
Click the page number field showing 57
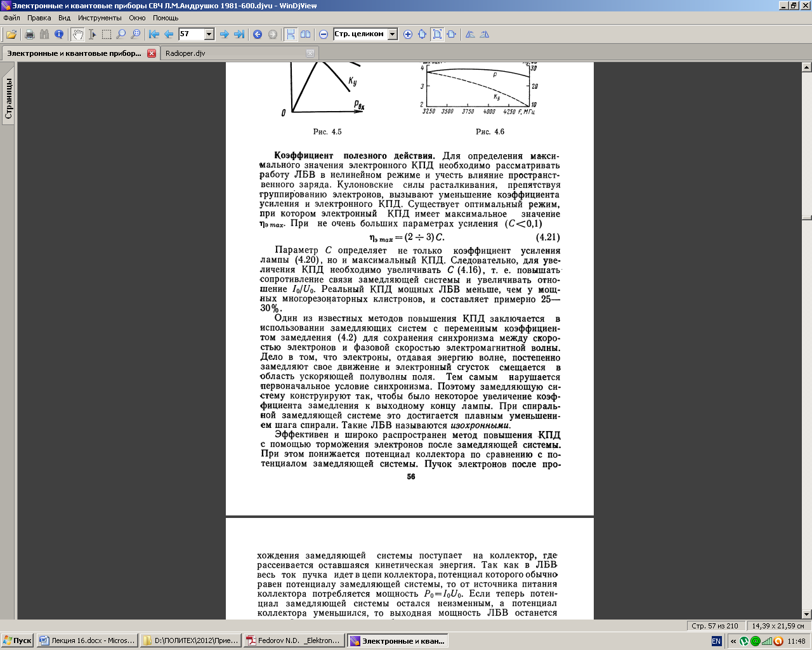click(x=192, y=34)
